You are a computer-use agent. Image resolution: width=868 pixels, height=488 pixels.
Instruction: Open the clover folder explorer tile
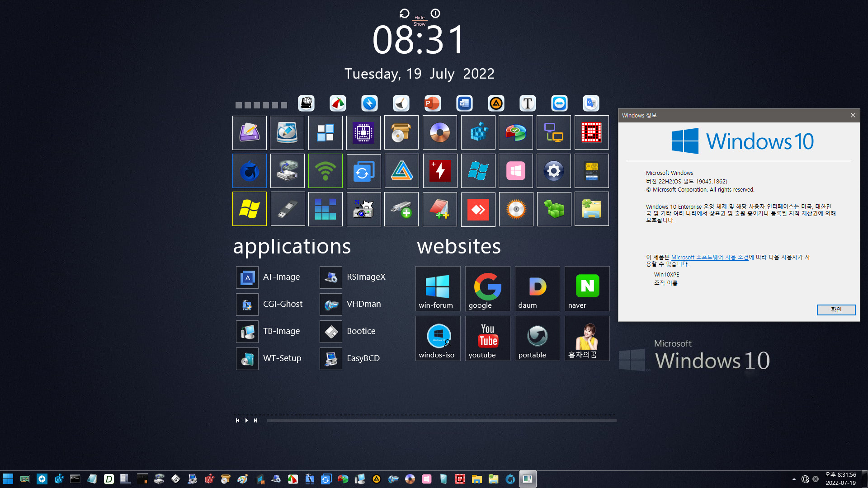click(x=592, y=209)
